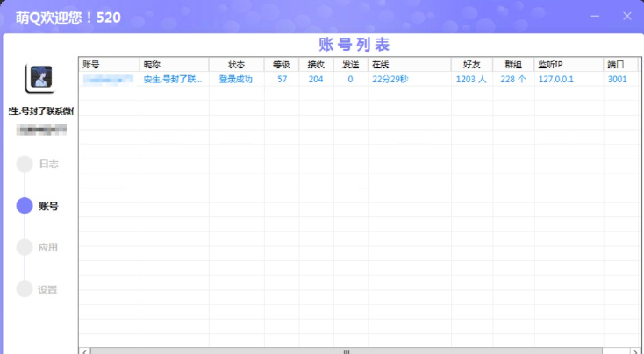The image size is (644, 354).
Task: Sort the list by 状态 column
Action: (237, 65)
